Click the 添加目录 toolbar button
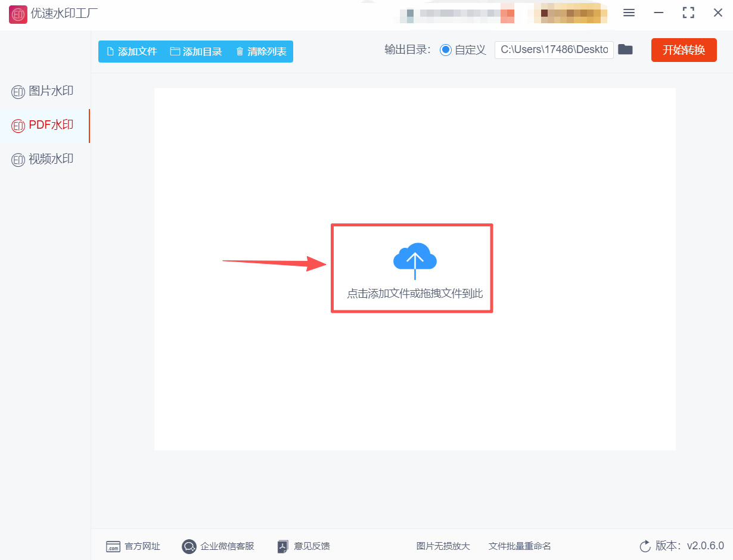 click(196, 51)
